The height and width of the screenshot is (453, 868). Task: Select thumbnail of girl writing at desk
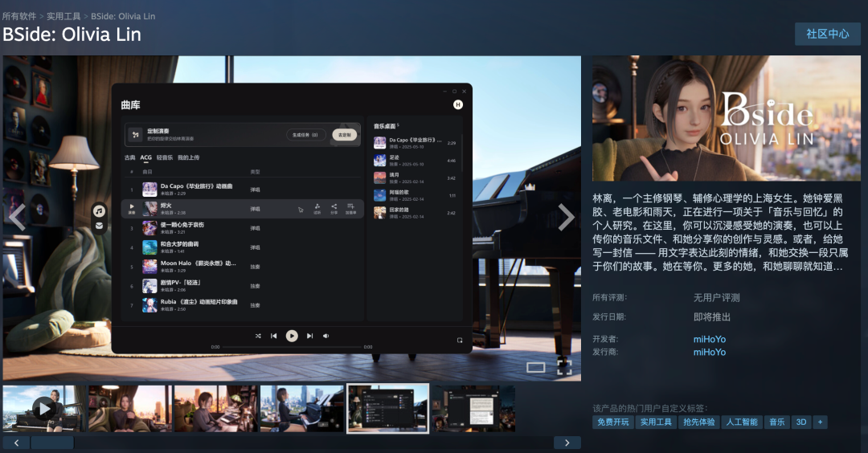(216, 409)
